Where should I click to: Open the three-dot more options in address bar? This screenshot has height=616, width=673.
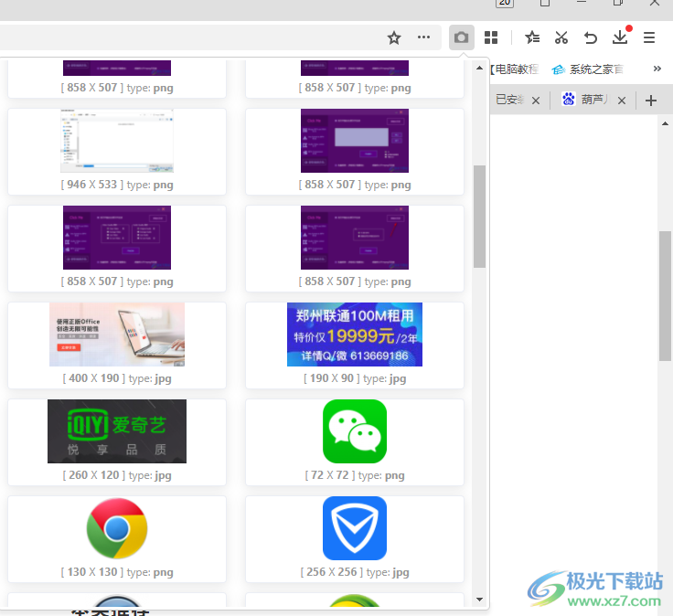423,37
